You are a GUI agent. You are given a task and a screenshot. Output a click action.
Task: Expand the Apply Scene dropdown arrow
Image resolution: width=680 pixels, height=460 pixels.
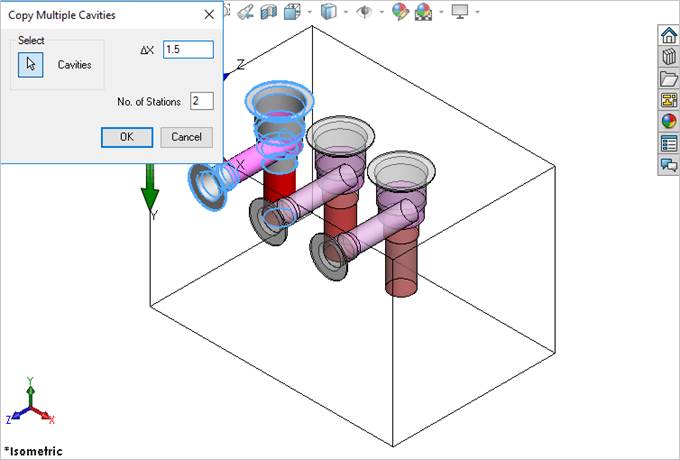click(441, 12)
